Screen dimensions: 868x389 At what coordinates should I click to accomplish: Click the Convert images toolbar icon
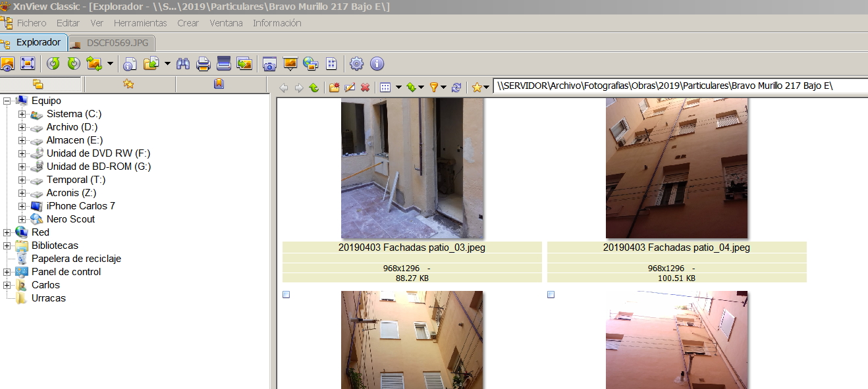[94, 64]
